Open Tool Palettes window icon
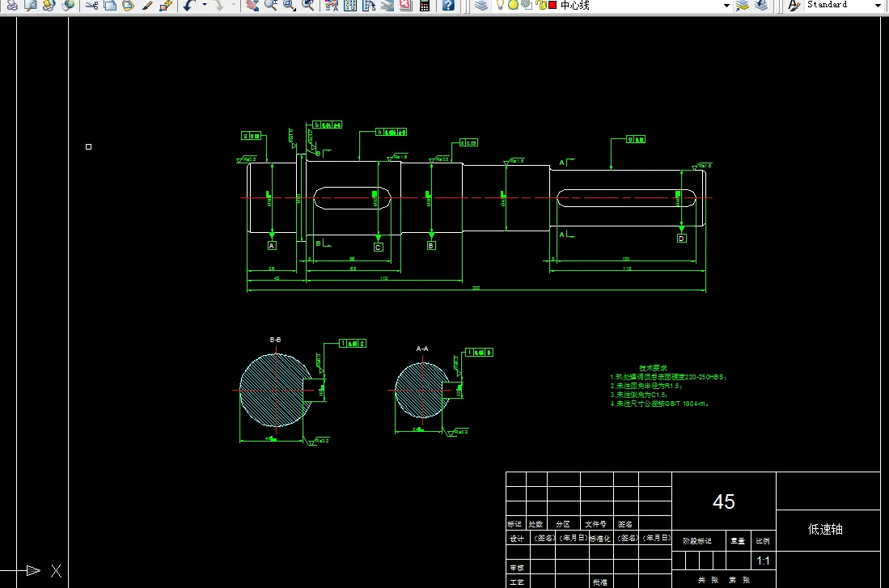Viewport: 889px width, 588px height. click(369, 5)
